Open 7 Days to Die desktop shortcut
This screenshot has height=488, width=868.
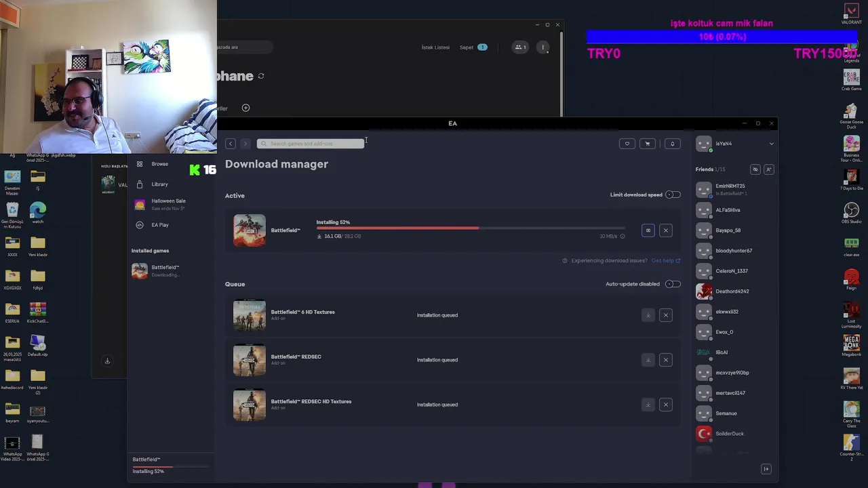point(852,180)
